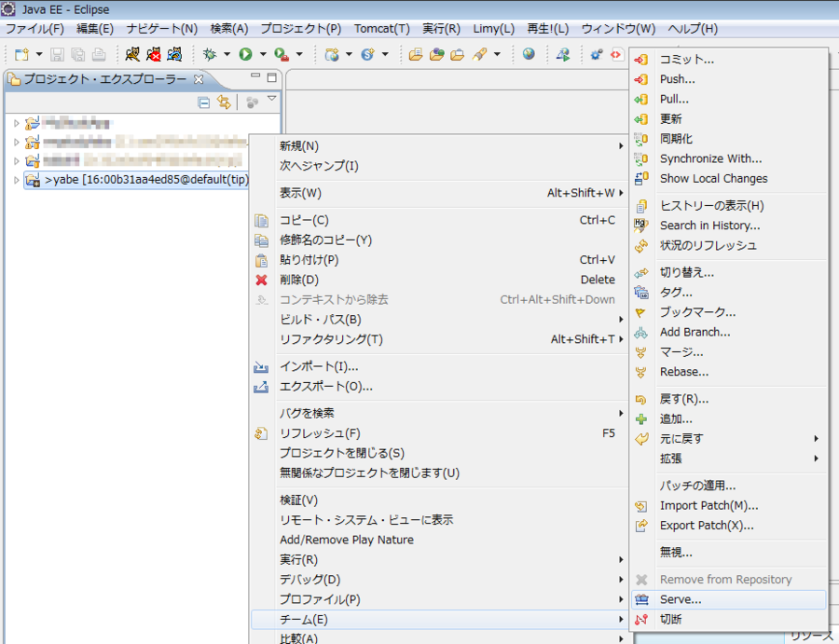Screen dimensions: 839x644
Task: Close the Project Explorer tab
Action: point(199,79)
